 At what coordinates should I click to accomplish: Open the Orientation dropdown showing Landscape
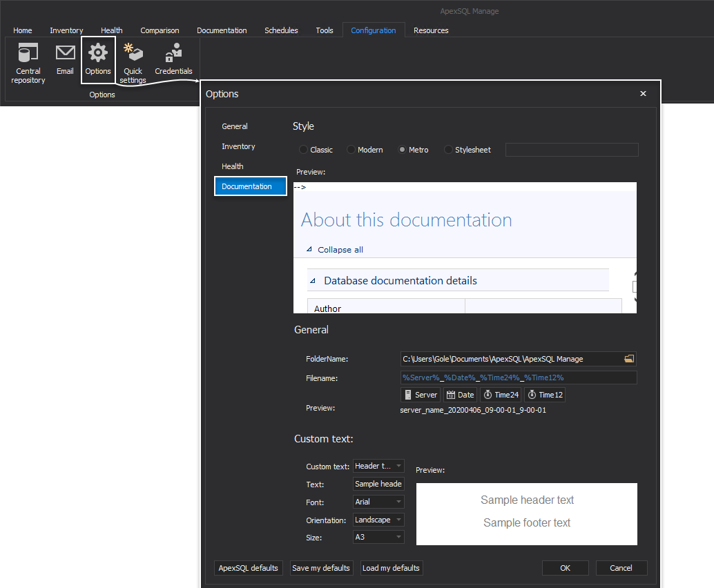[378, 520]
